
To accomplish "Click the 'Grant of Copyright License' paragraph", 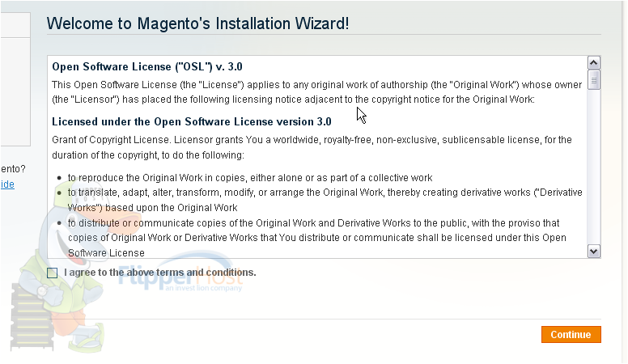I will 312,147.
